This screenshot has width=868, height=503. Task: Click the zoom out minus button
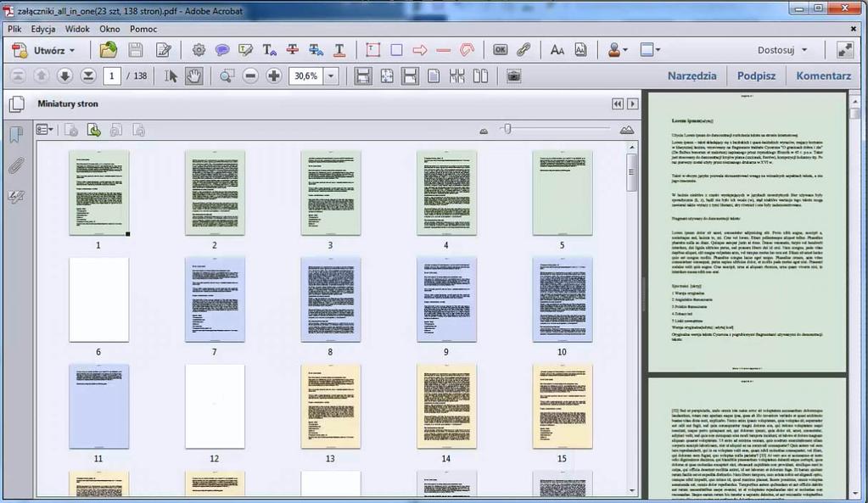250,75
